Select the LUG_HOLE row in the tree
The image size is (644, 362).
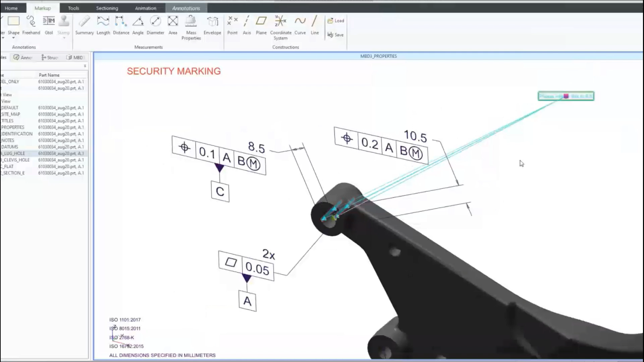(44, 153)
